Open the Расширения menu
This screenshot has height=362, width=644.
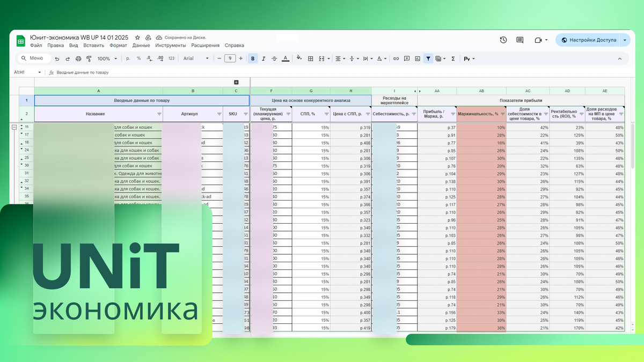click(x=205, y=46)
